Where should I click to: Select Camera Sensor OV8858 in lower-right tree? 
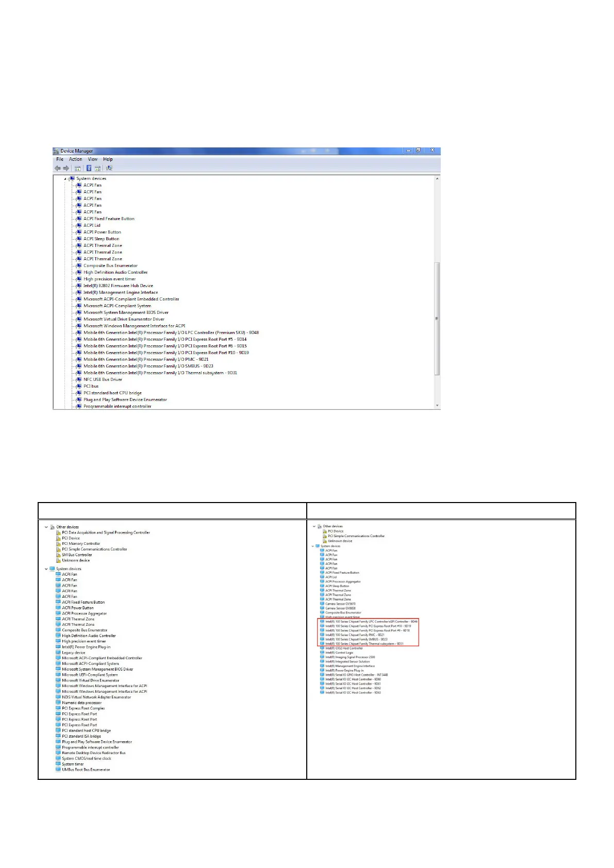point(340,608)
